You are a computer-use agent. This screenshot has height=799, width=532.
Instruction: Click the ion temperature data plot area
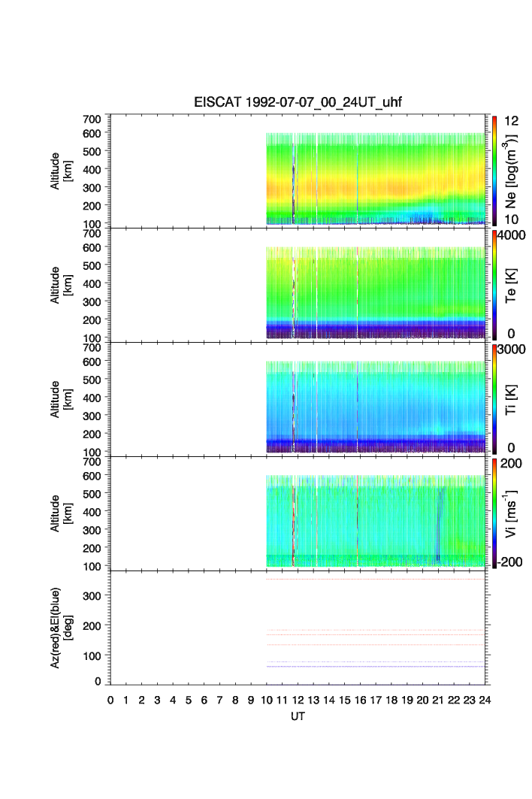click(x=376, y=407)
